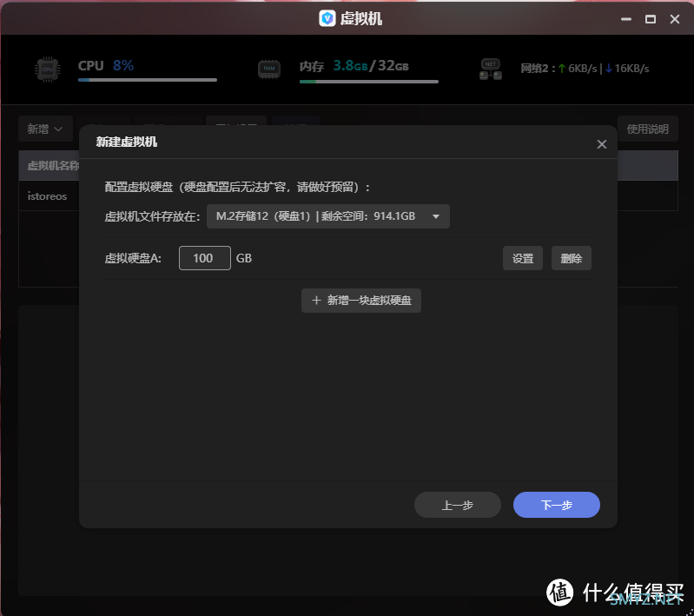Open 使用说明 usage instructions
Image resolution: width=694 pixels, height=616 pixels.
[647, 129]
